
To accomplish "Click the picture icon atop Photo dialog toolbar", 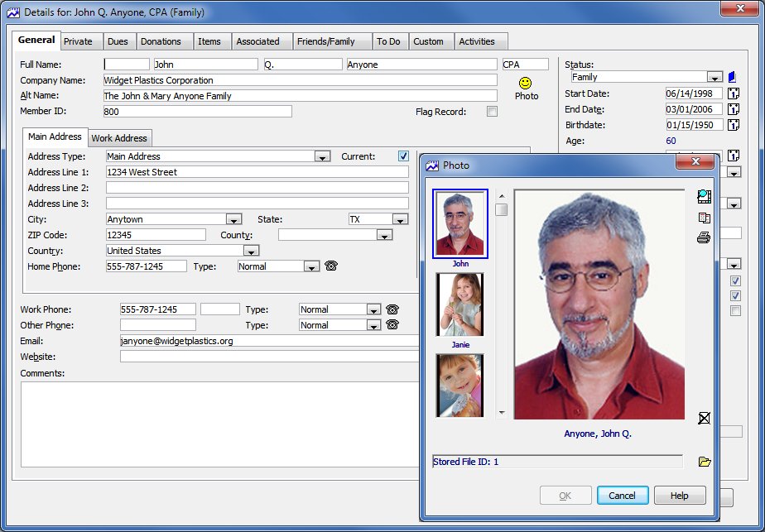I will coord(704,197).
